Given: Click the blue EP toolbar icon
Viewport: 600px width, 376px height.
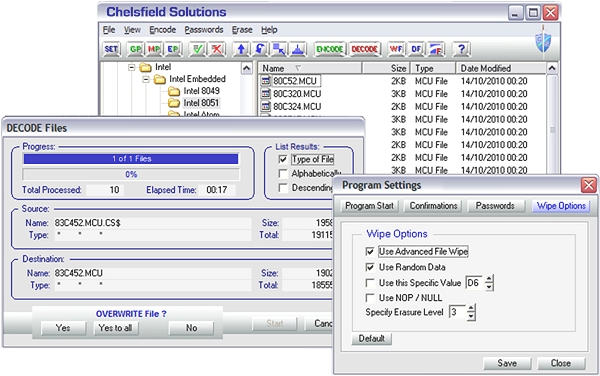Looking at the screenshot, I should click(x=173, y=49).
